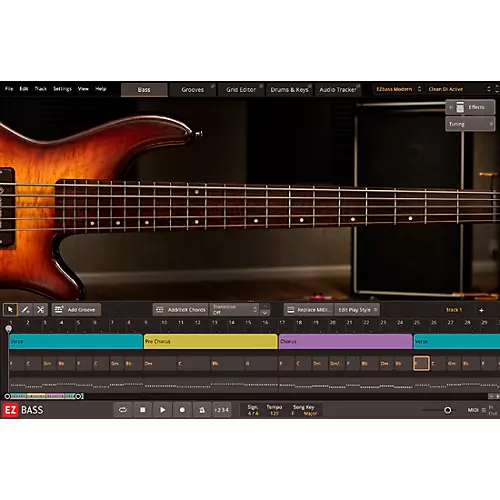Open the Clean DI Active preset selector

pos(460,89)
